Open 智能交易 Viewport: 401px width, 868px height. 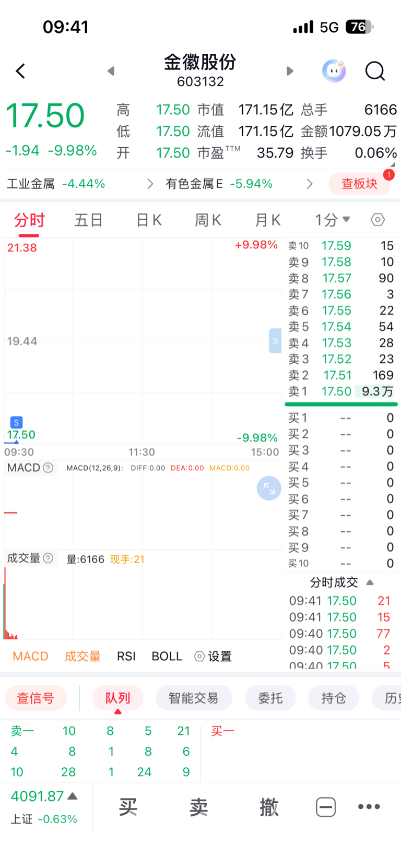[x=194, y=698]
